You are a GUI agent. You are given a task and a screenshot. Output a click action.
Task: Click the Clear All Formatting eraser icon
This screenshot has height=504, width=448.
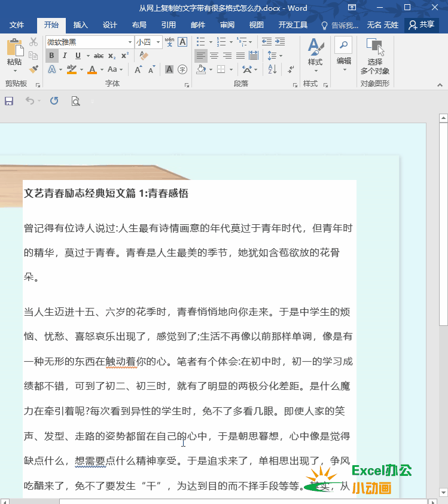pyautogui.click(x=144, y=56)
